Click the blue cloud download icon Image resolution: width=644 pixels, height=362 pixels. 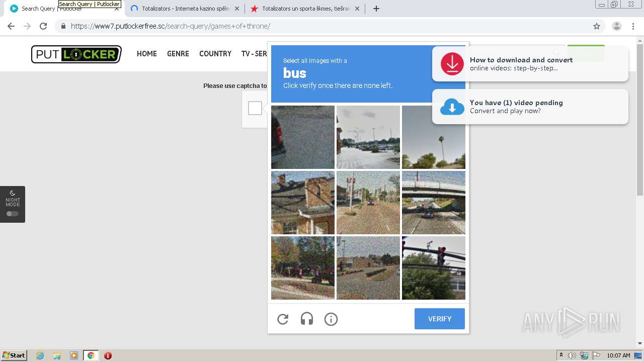(452, 107)
